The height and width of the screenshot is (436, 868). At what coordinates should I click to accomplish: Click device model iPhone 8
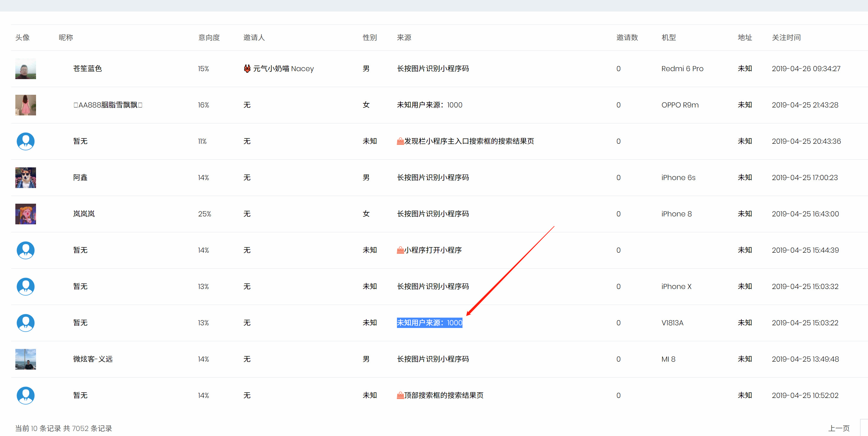(x=677, y=214)
